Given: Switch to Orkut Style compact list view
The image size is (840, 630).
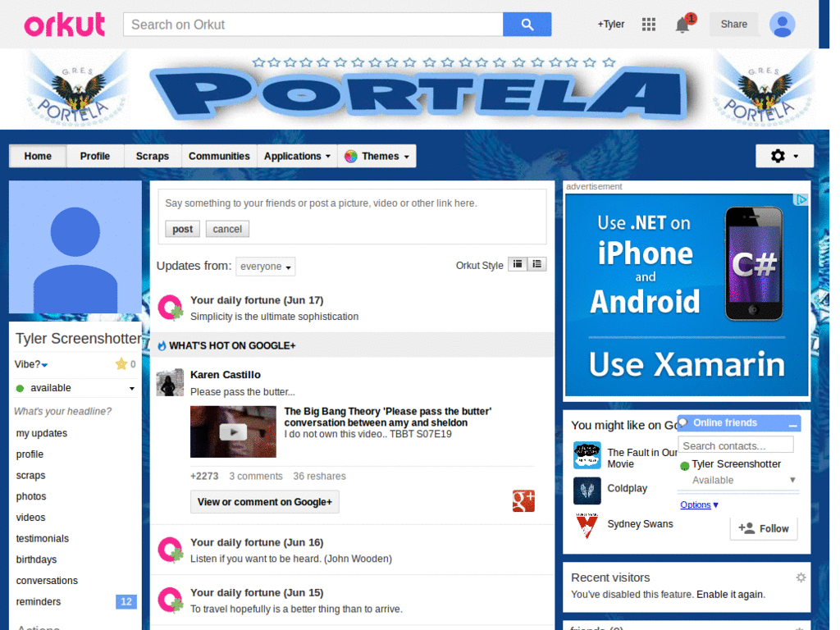Looking at the screenshot, I should click(x=536, y=264).
